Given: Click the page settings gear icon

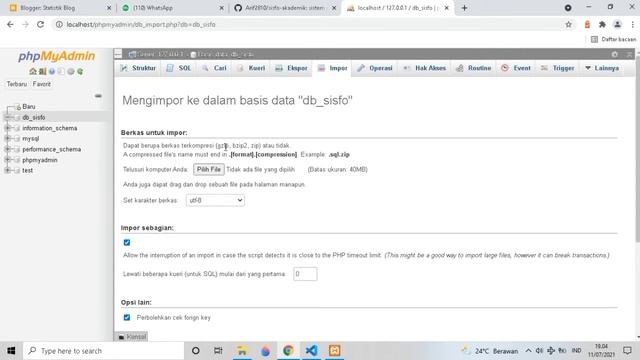Looking at the screenshot, I should click(615, 54).
